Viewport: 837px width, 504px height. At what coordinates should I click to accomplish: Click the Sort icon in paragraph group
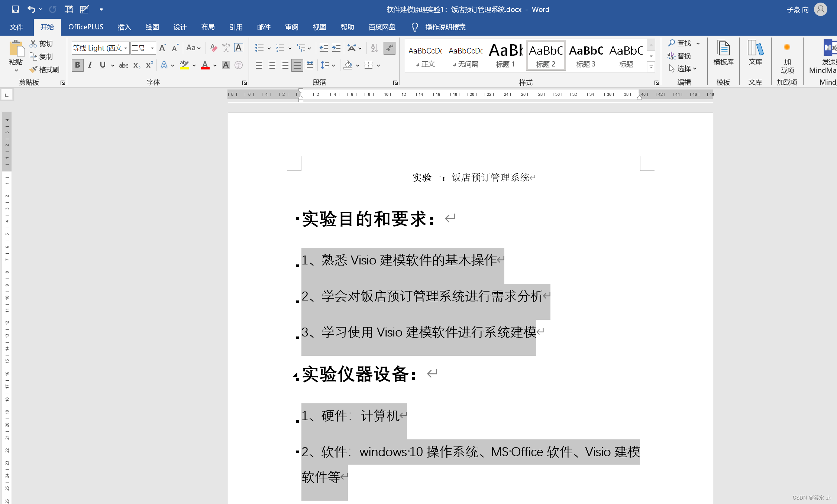(374, 48)
